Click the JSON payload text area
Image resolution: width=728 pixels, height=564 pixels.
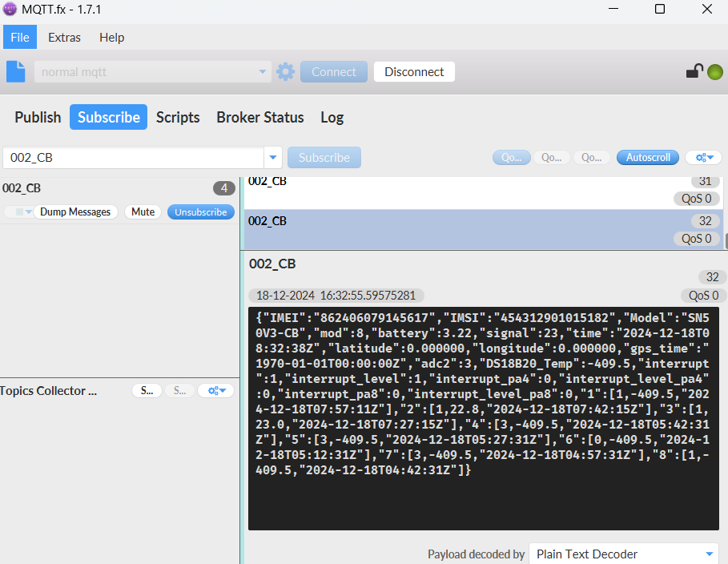483,418
